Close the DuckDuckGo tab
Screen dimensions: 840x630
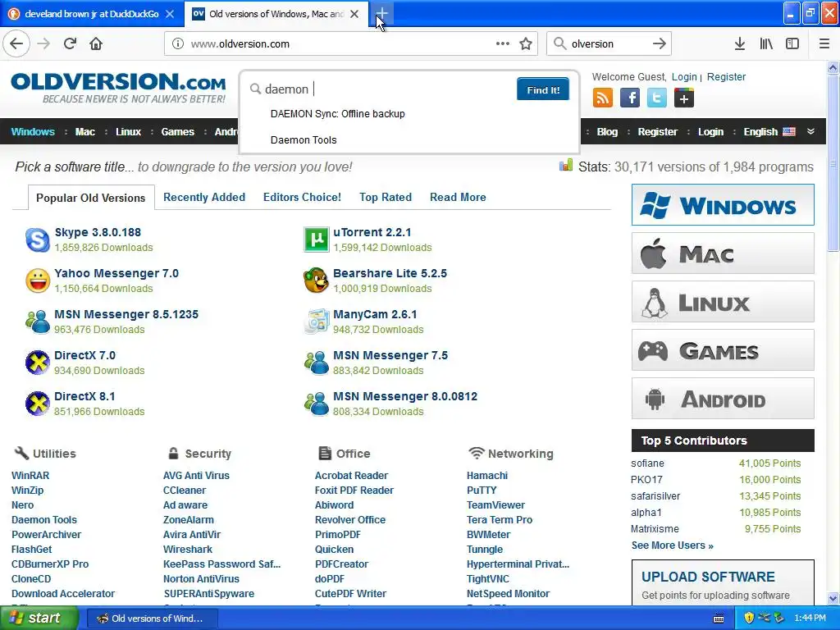pos(170,14)
